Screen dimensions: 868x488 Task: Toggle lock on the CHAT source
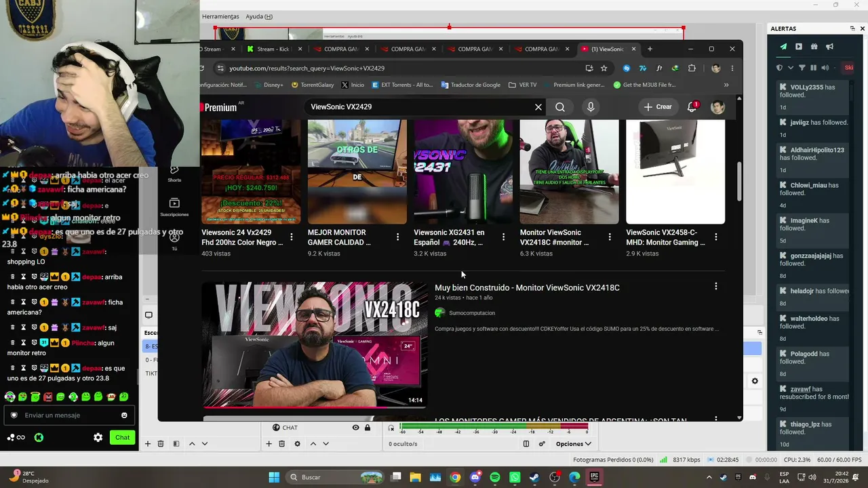click(x=368, y=428)
